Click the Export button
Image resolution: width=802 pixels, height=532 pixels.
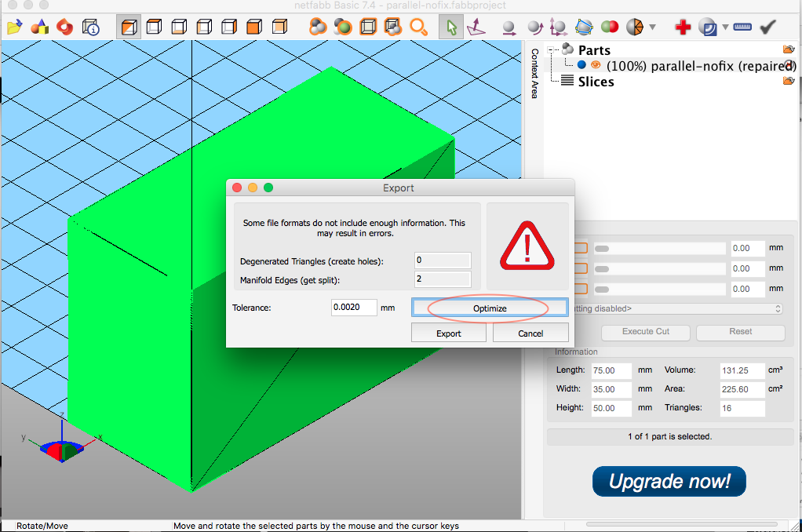tap(449, 333)
